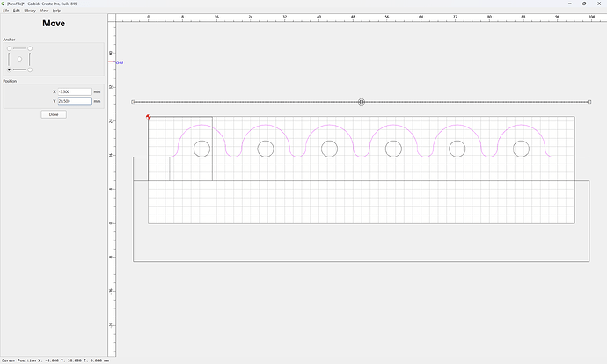Maximize the Carbide Create window
Screen dimensions: 607x364
point(584,4)
